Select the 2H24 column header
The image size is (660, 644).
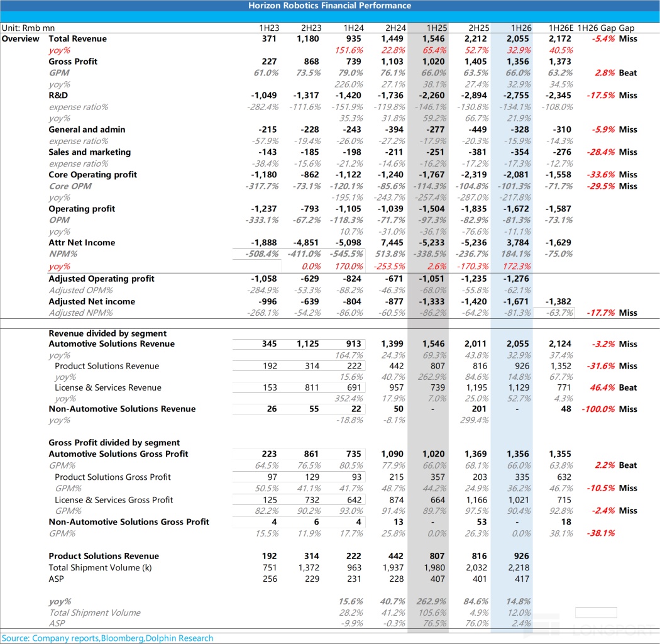[395, 28]
